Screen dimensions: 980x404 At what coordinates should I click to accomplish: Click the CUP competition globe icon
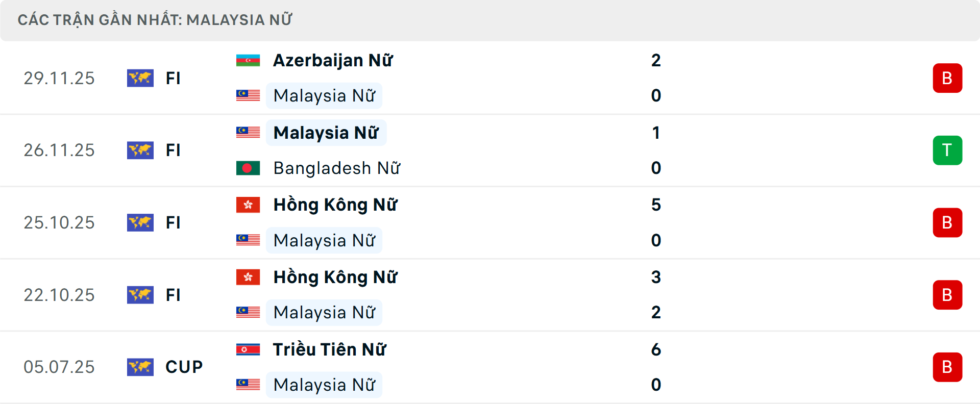point(140,367)
